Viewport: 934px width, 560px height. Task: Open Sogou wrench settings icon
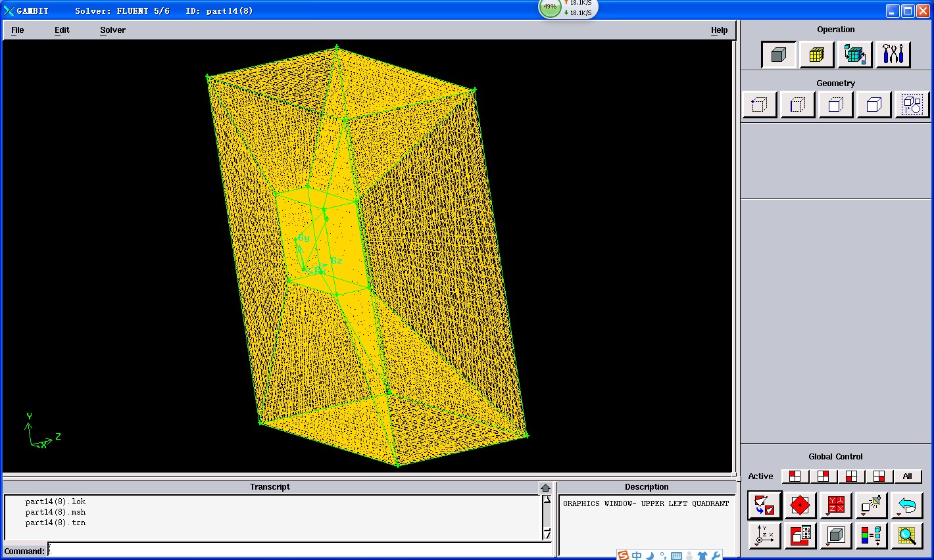pyautogui.click(x=716, y=556)
